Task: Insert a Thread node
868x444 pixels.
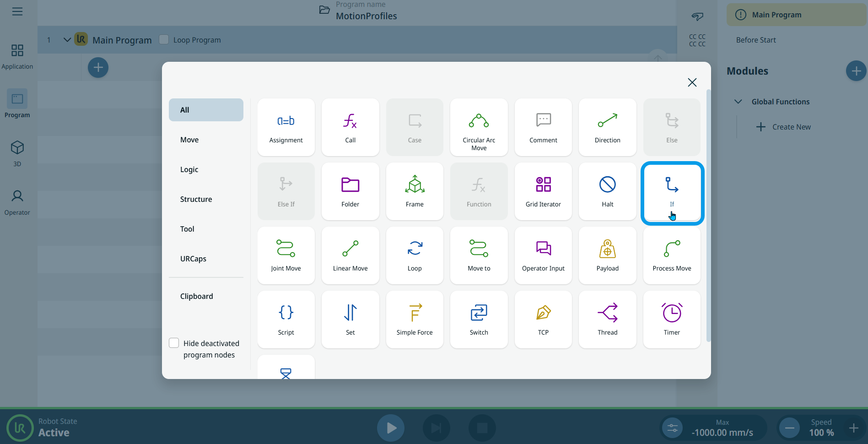Action: (607, 319)
